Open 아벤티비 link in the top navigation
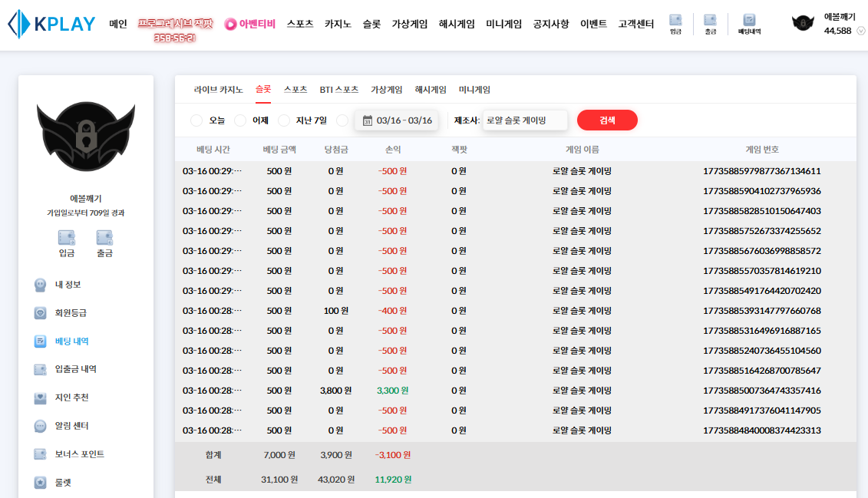The height and width of the screenshot is (498, 868). (x=249, y=24)
